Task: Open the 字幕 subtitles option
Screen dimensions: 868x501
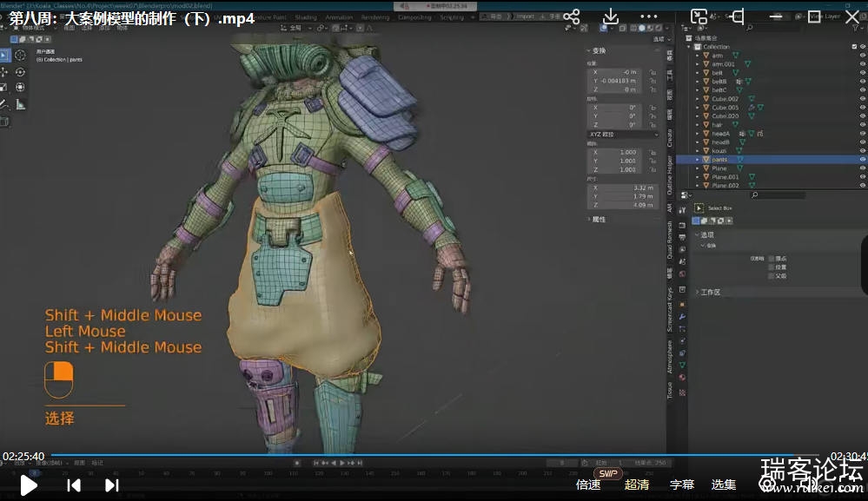Action: click(x=682, y=485)
